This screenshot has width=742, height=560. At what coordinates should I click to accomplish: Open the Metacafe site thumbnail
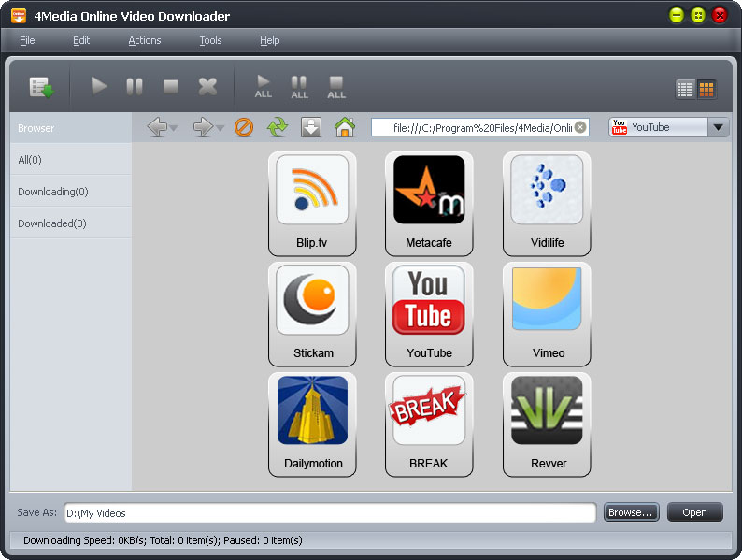click(x=429, y=203)
